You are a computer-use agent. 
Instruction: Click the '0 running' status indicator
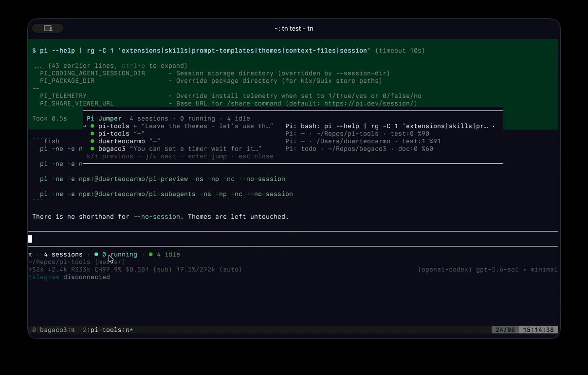coord(116,254)
